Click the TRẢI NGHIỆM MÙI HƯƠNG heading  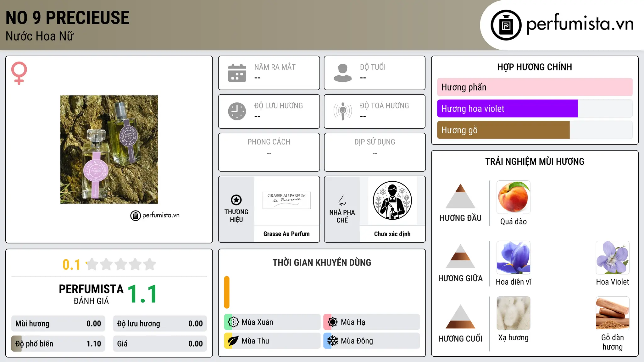(535, 162)
